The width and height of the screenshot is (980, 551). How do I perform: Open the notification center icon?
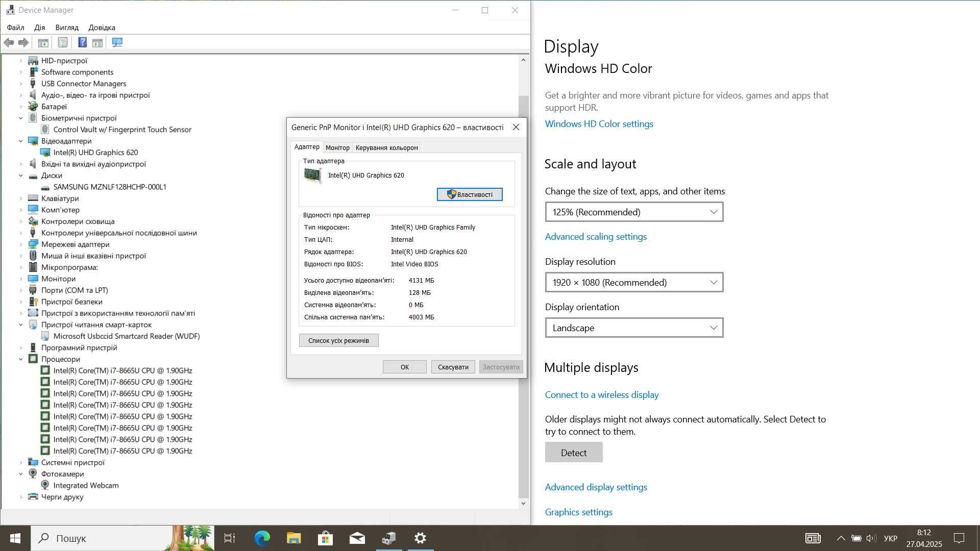959,538
